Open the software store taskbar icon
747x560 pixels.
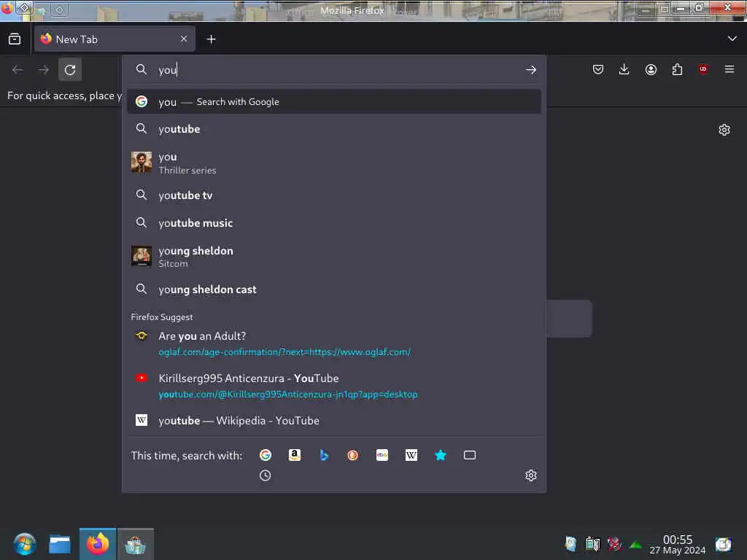coord(135,544)
